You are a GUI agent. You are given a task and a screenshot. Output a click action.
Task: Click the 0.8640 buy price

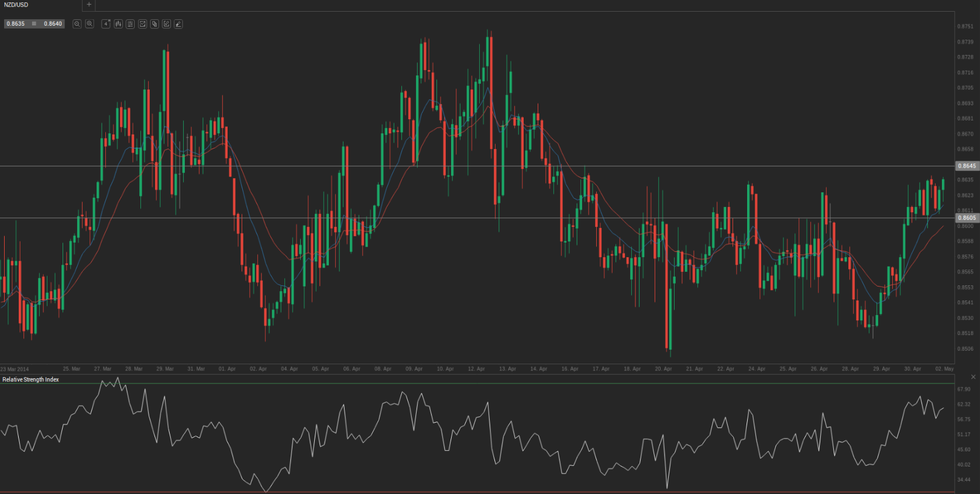click(53, 24)
